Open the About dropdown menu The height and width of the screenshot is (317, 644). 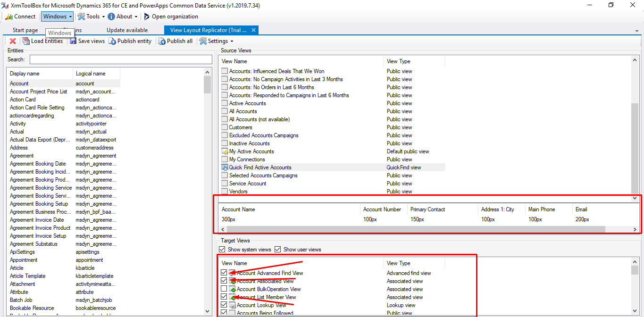pos(123,17)
